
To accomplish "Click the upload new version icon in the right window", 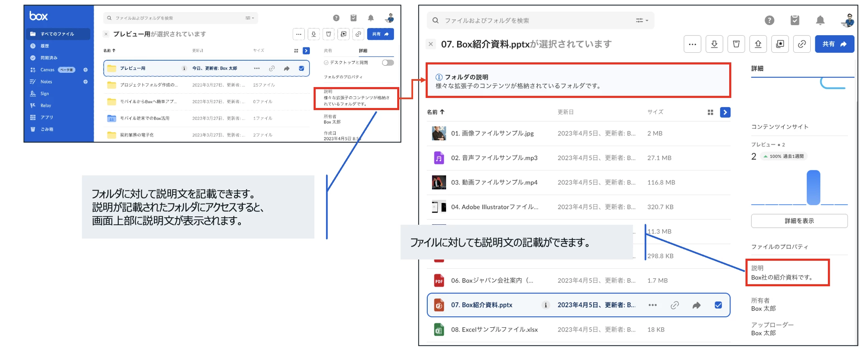I will point(758,44).
